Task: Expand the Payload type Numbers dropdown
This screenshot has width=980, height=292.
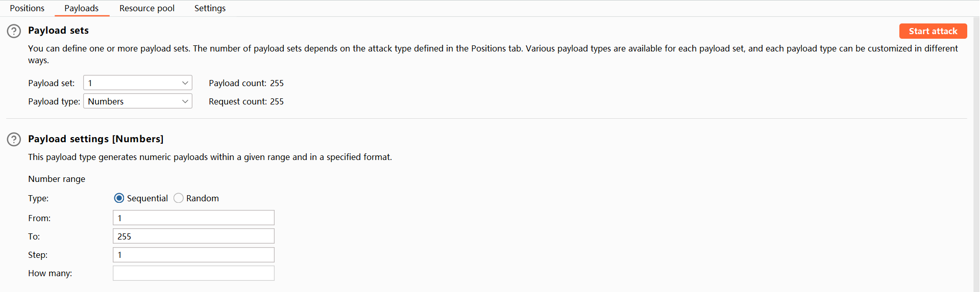Action: pos(137,101)
